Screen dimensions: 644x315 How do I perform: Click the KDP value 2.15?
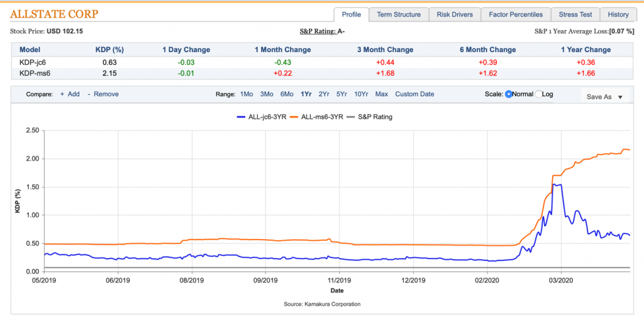(x=109, y=73)
